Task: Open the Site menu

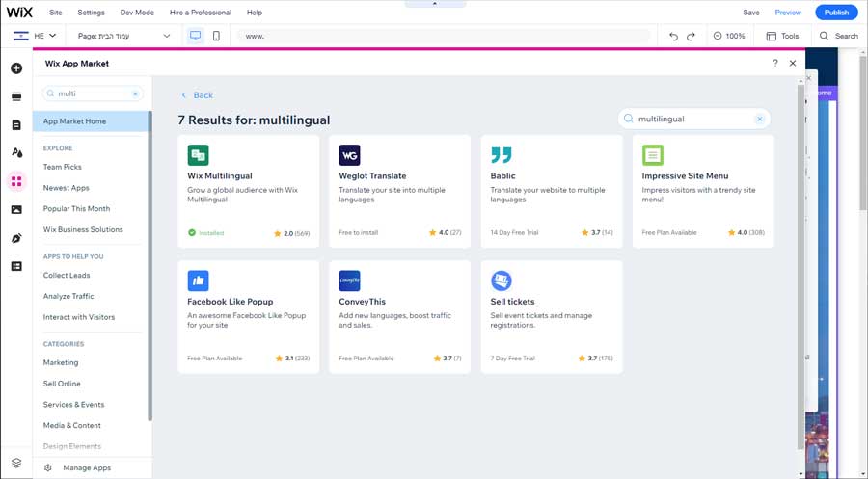Action: [55, 13]
